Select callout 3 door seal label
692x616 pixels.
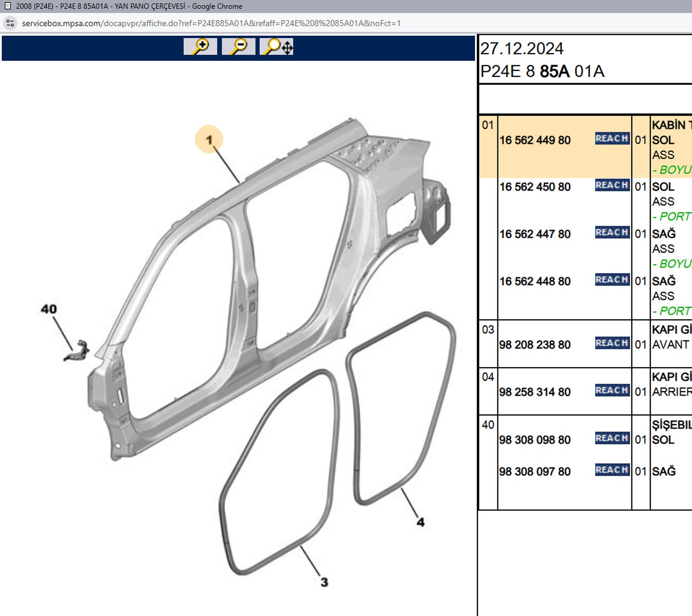point(324,582)
